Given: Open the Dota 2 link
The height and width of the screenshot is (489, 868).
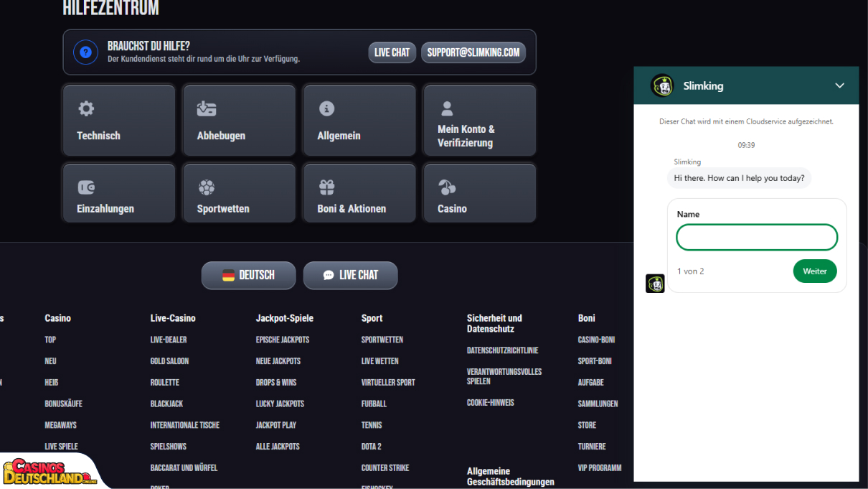Looking at the screenshot, I should 372,447.
